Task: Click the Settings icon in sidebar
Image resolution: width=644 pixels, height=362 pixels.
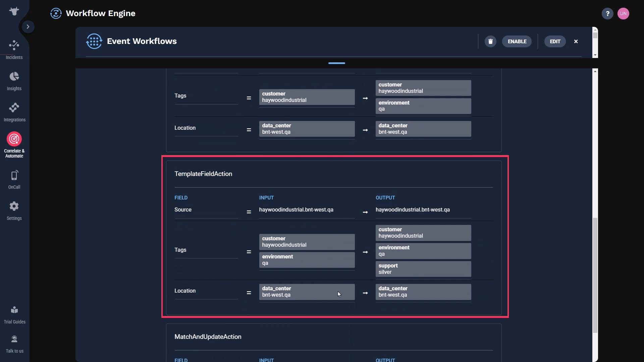Action: pyautogui.click(x=14, y=206)
